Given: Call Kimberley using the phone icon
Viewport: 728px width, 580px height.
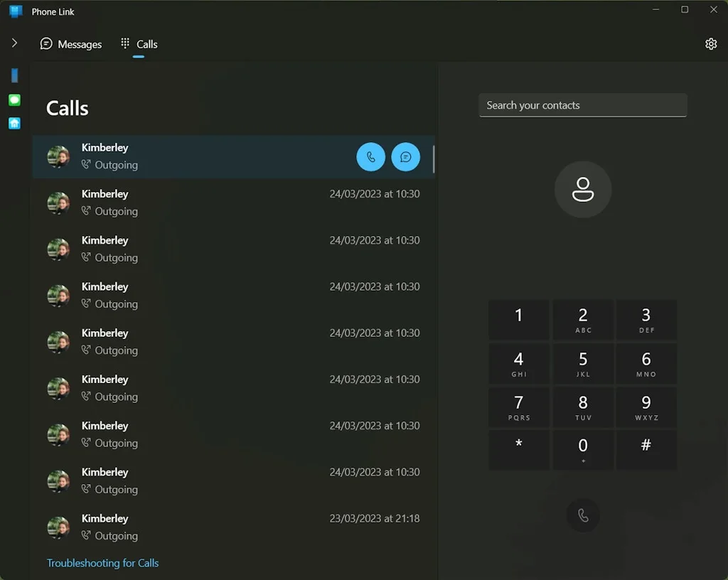Looking at the screenshot, I should click(370, 156).
